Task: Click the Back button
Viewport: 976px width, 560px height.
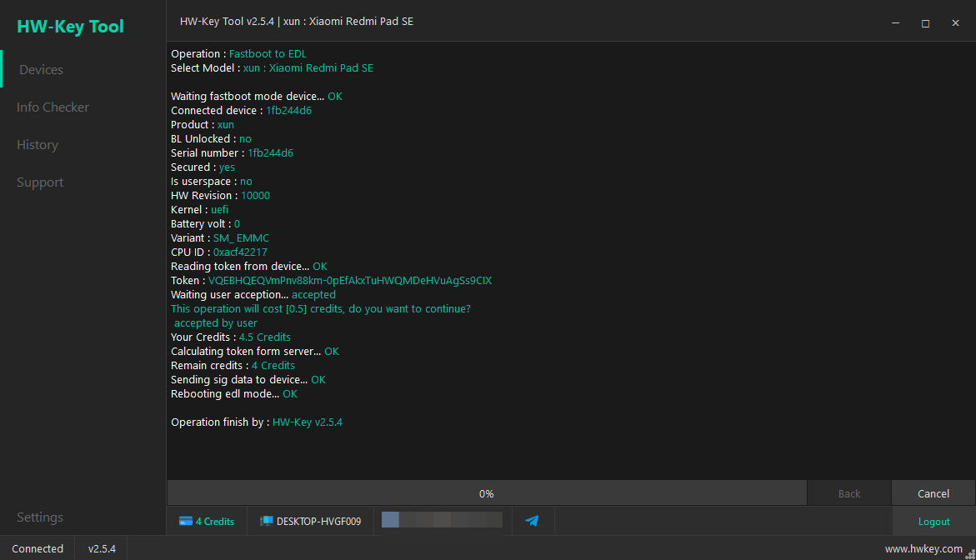Action: click(x=849, y=493)
